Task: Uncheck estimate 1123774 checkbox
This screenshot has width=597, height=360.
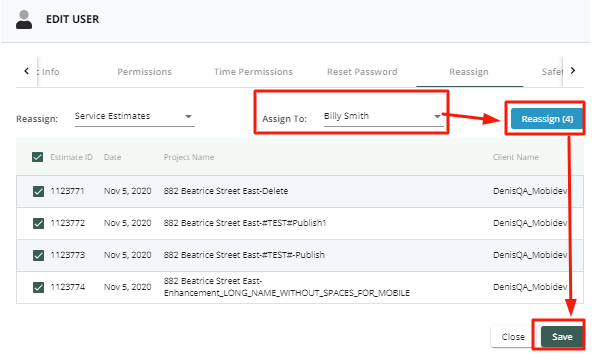Action: click(x=38, y=287)
